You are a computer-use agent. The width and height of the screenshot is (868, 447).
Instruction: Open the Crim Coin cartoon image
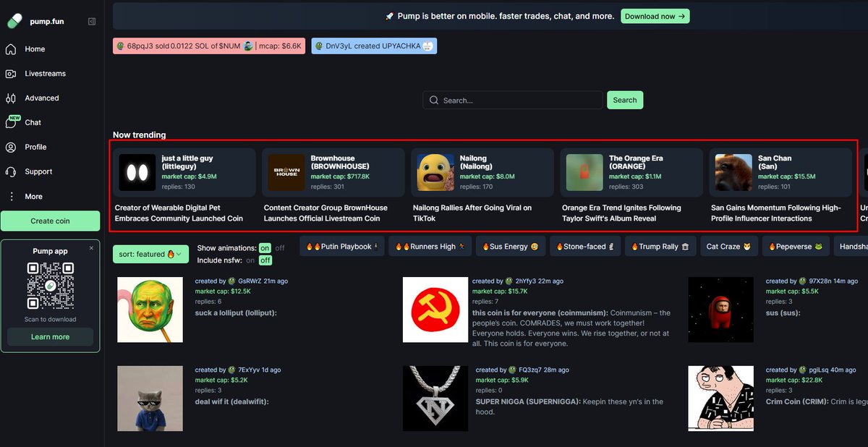point(720,399)
